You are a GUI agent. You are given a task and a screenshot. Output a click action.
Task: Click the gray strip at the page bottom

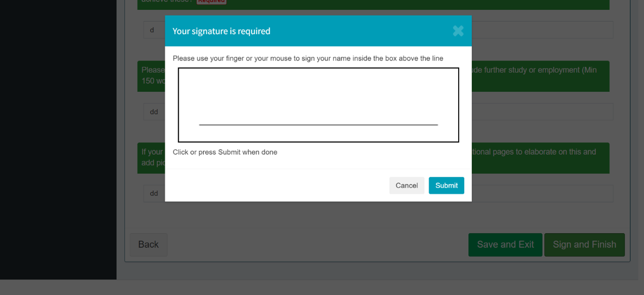click(322, 288)
